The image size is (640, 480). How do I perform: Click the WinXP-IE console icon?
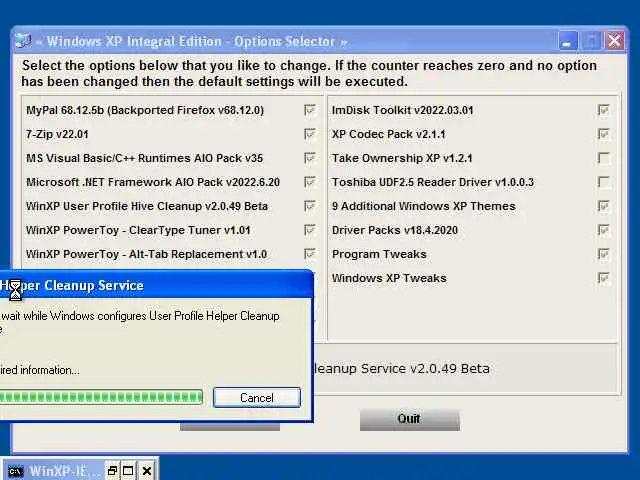click(16, 471)
